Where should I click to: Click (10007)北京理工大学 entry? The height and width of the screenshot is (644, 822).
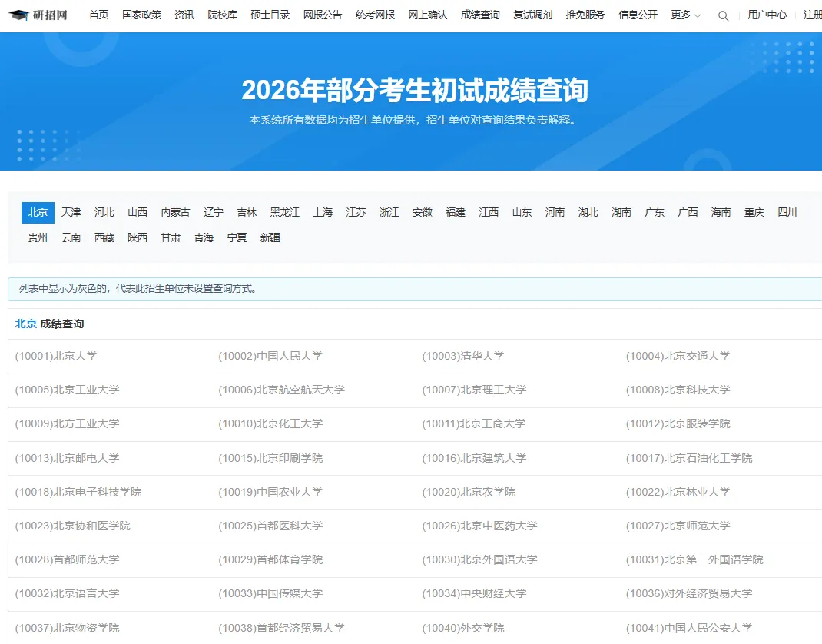(x=475, y=390)
